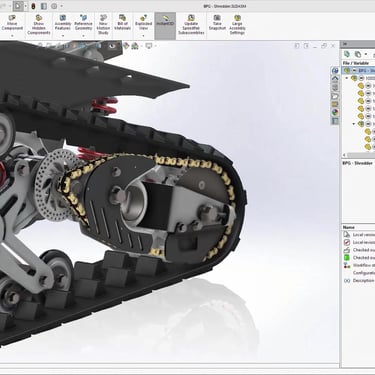The height and width of the screenshot is (375, 375).
Task: Open the SOLIDWORKS Resources home tab in task pane
Action: click(x=335, y=79)
